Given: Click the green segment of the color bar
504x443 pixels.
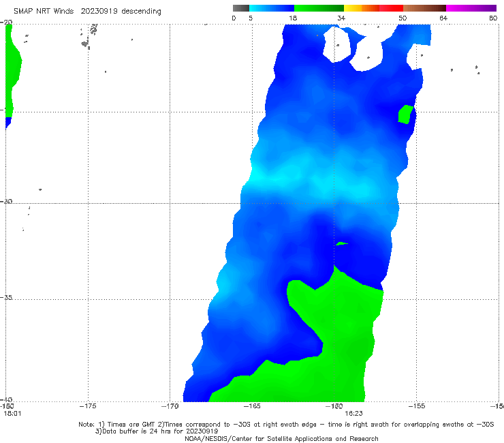Looking at the screenshot, I should coord(319,8).
